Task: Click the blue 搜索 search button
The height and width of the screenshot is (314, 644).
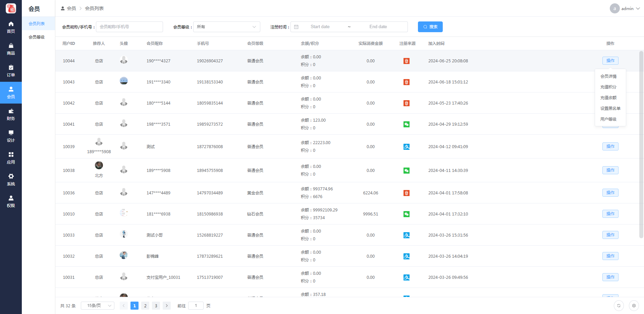Action: [430, 27]
